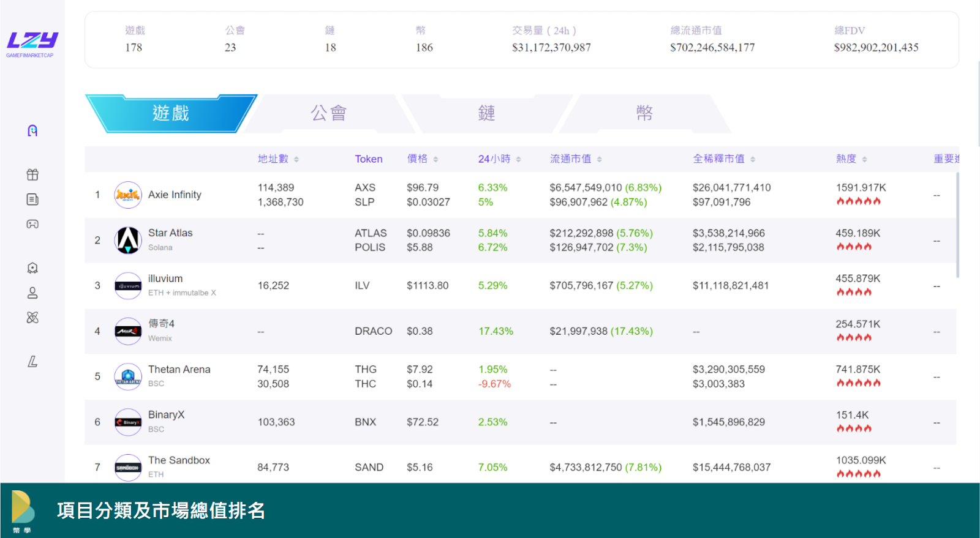Open the user profile icon in sidebar
Viewport: 980px width, 538px height.
click(32, 293)
